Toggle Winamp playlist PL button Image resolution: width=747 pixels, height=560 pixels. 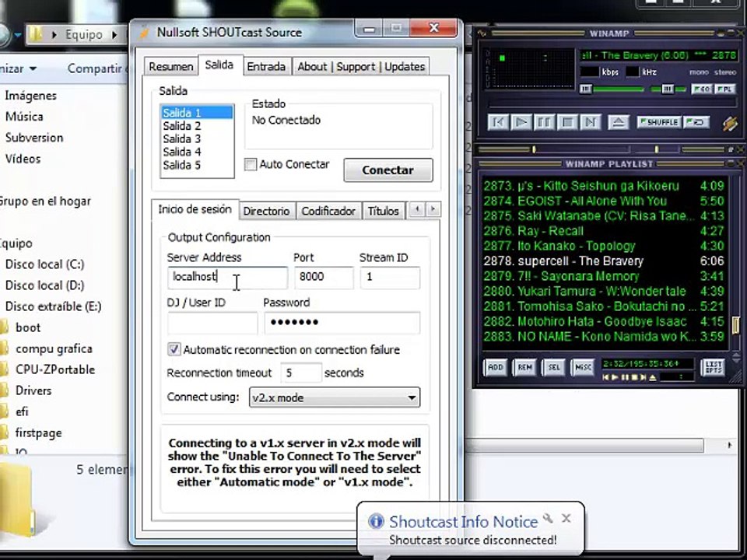point(724,89)
